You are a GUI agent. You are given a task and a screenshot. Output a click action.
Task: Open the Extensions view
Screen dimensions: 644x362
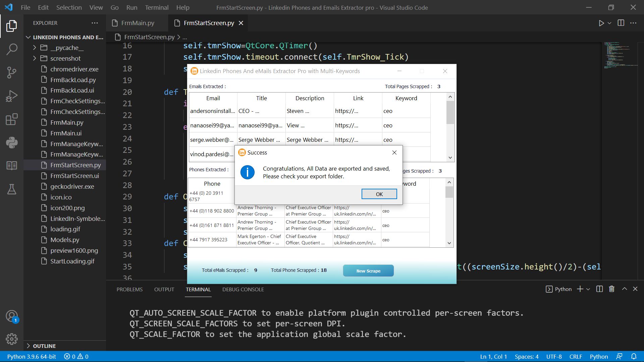coord(12,119)
